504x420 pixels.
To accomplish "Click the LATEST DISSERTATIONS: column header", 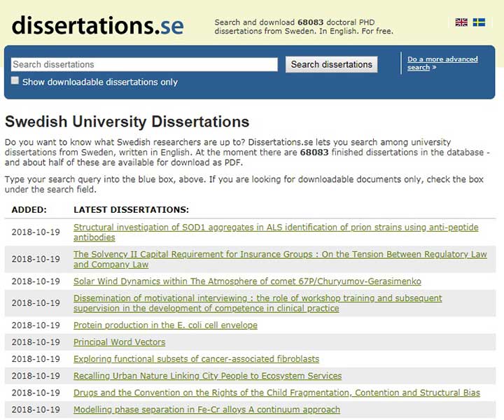I will pyautogui.click(x=131, y=210).
